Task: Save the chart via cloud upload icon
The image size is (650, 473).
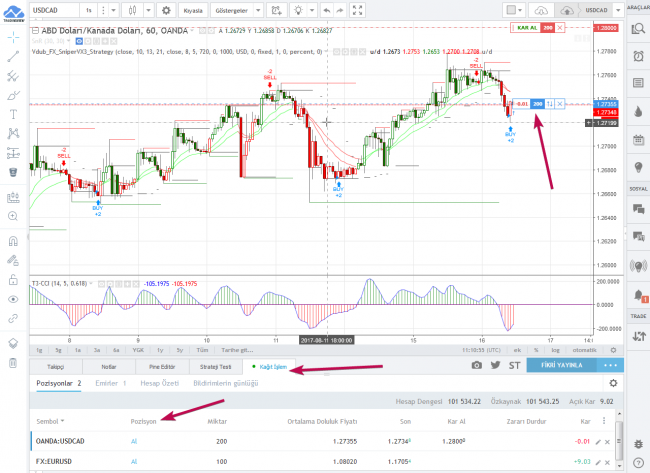Action: click(x=566, y=10)
